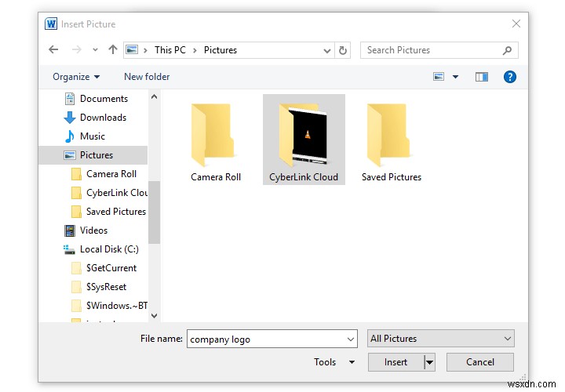Click Pictures in the address path
565x392 pixels.
click(x=221, y=49)
